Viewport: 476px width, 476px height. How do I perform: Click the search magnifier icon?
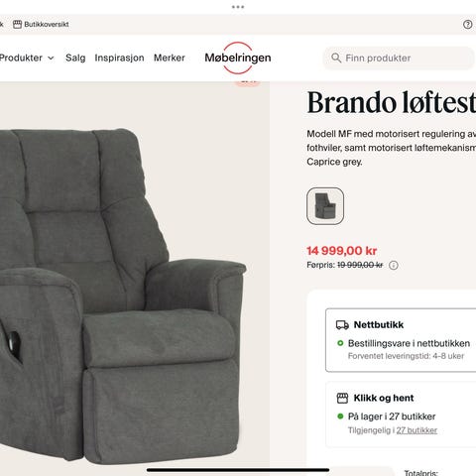click(336, 58)
